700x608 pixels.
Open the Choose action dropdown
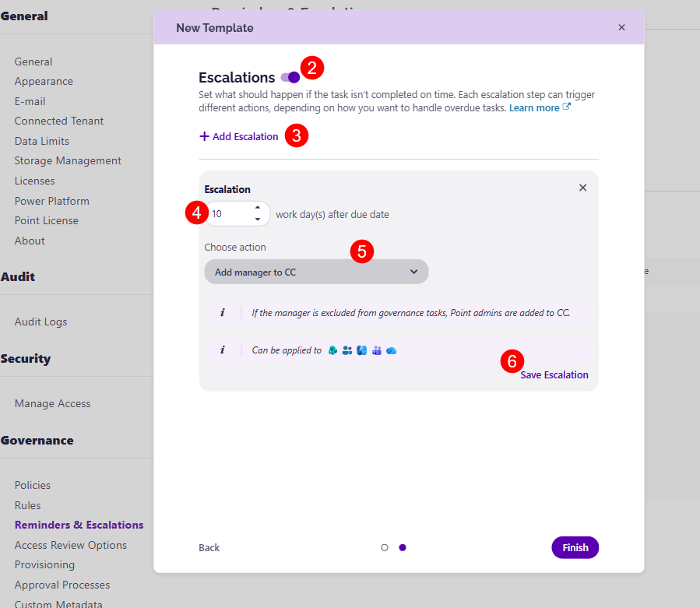coord(316,272)
